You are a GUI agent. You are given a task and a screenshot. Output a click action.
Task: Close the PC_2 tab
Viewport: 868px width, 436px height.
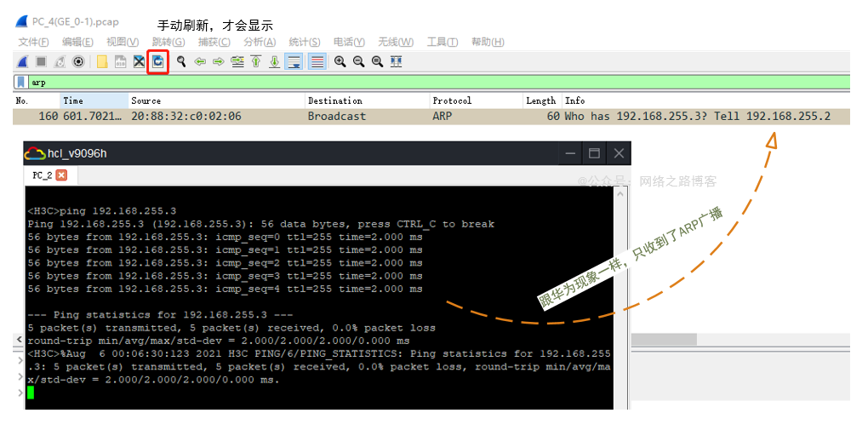pyautogui.click(x=61, y=175)
